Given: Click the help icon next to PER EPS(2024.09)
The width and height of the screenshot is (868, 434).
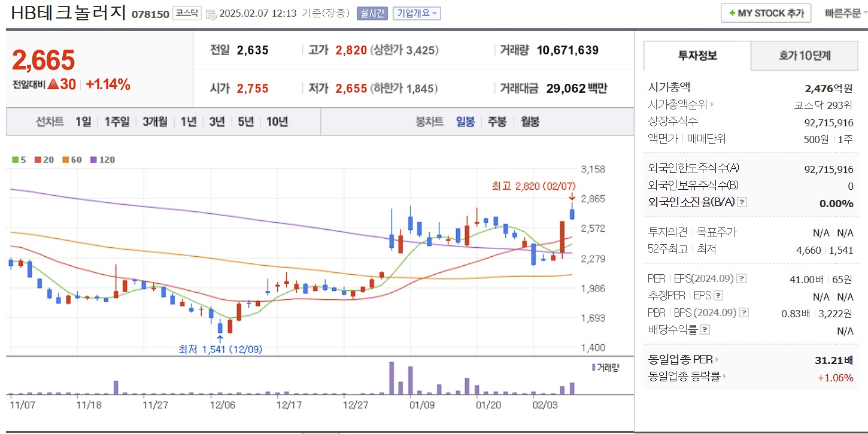Looking at the screenshot, I should pos(741,279).
